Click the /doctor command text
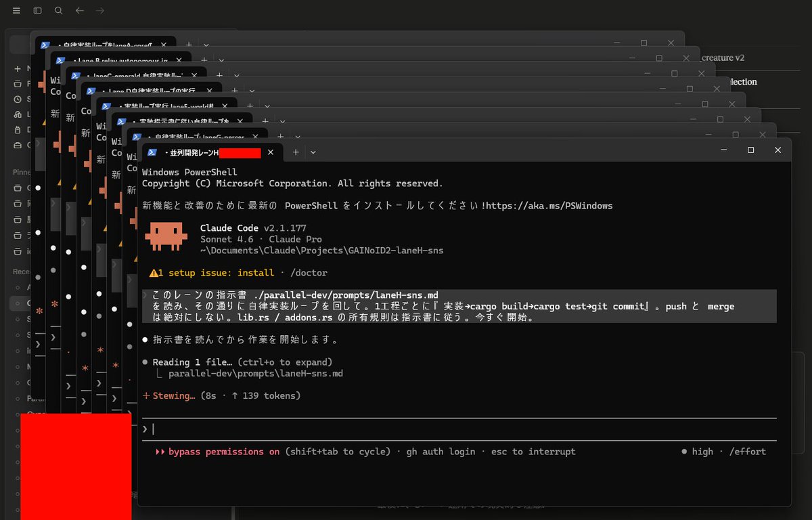Screen dimensions: 812x520 tap(308, 273)
